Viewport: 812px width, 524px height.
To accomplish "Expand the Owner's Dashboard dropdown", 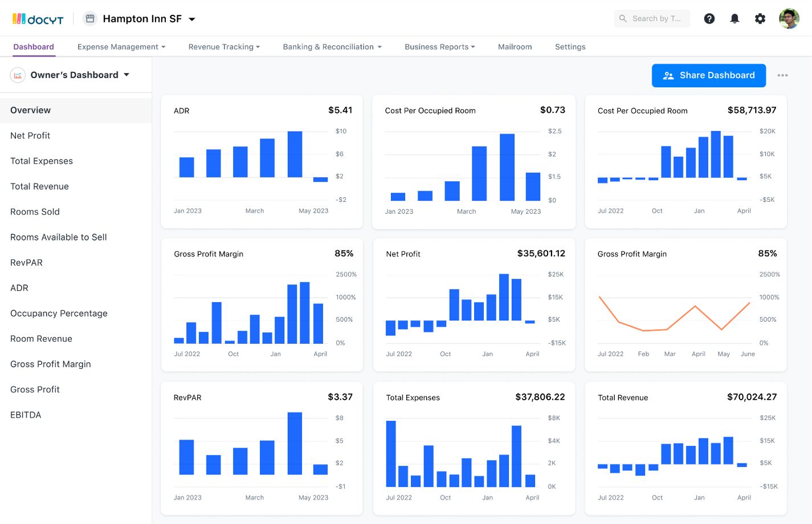I will coord(127,75).
